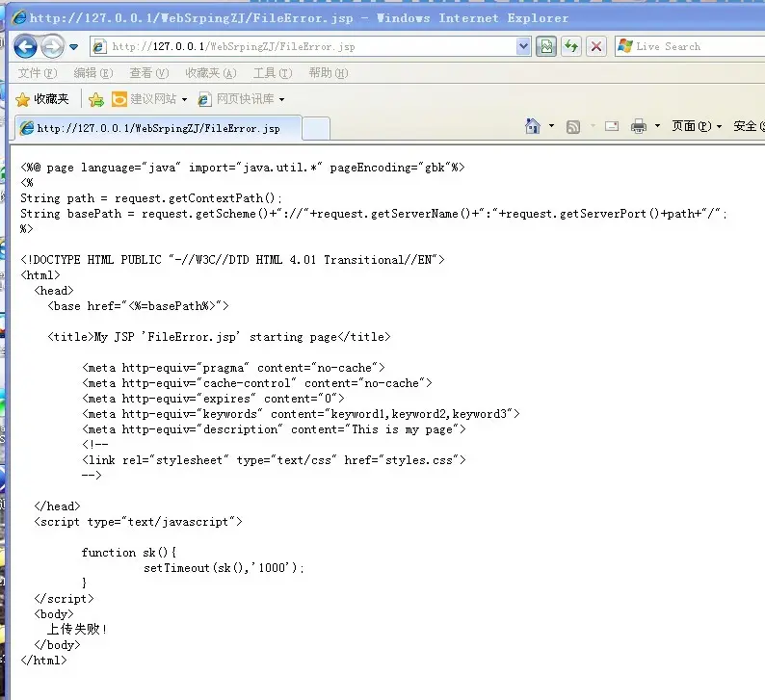The image size is (765, 700).
Task: Click the Live Search box
Action: click(x=690, y=47)
